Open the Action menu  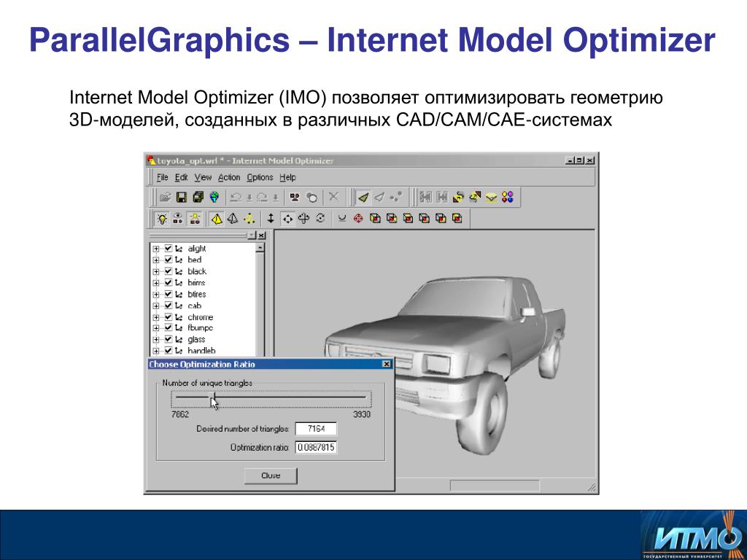click(x=229, y=177)
